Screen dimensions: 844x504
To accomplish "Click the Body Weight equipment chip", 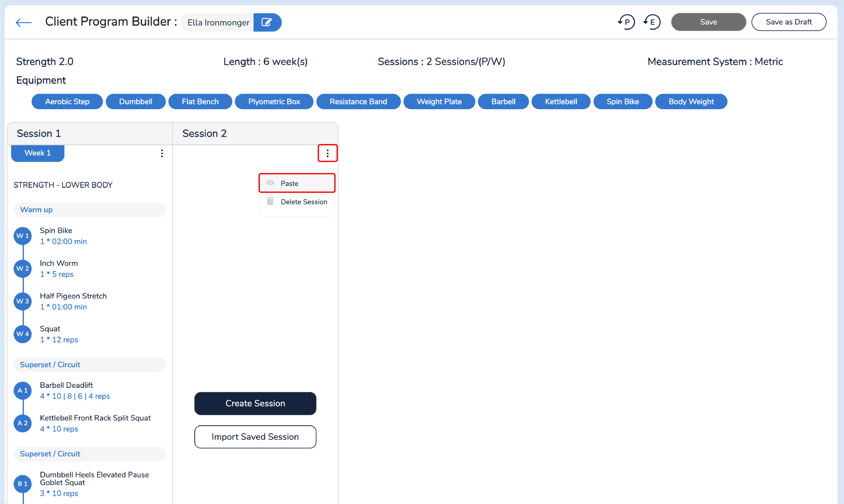I will [691, 102].
